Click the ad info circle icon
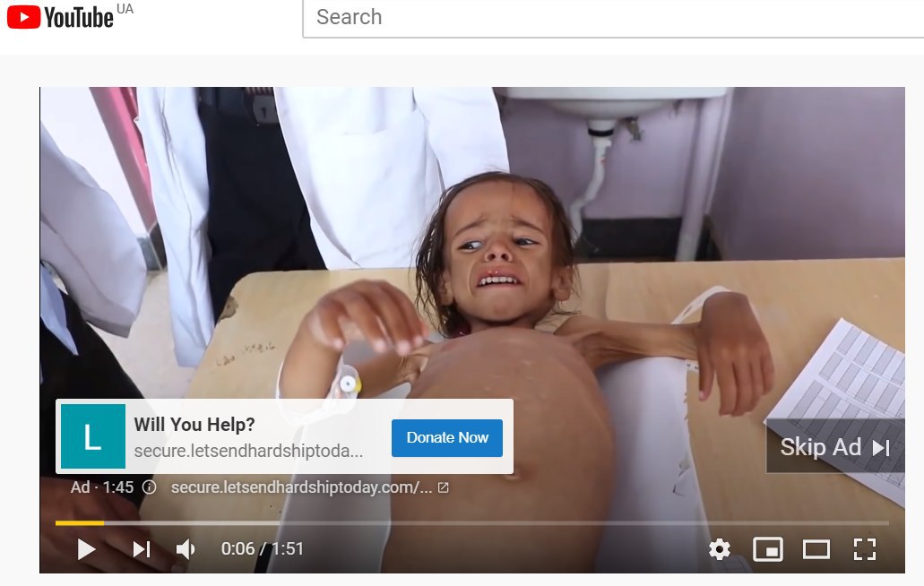This screenshot has height=586, width=924. pyautogui.click(x=149, y=487)
